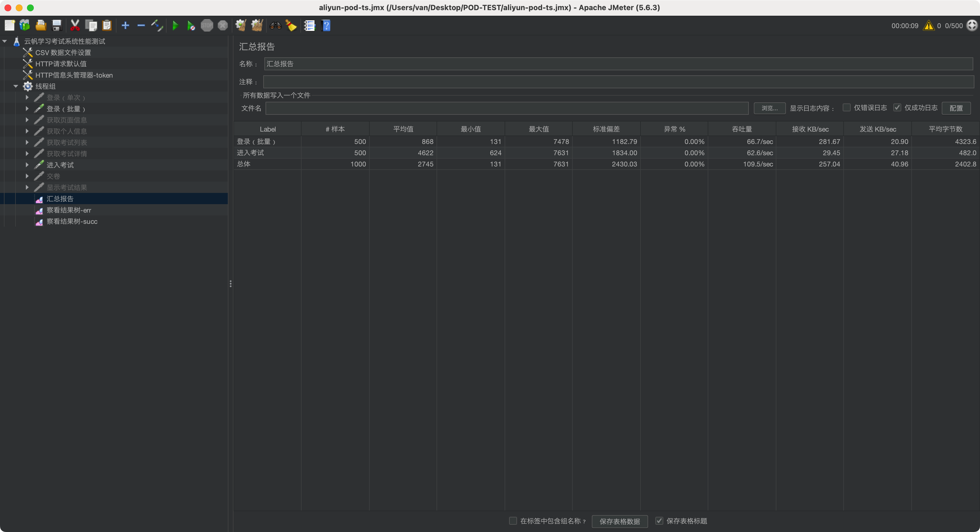Select HTTP请求默认值 in tree
Screen dimensions: 980x532
[61, 64]
